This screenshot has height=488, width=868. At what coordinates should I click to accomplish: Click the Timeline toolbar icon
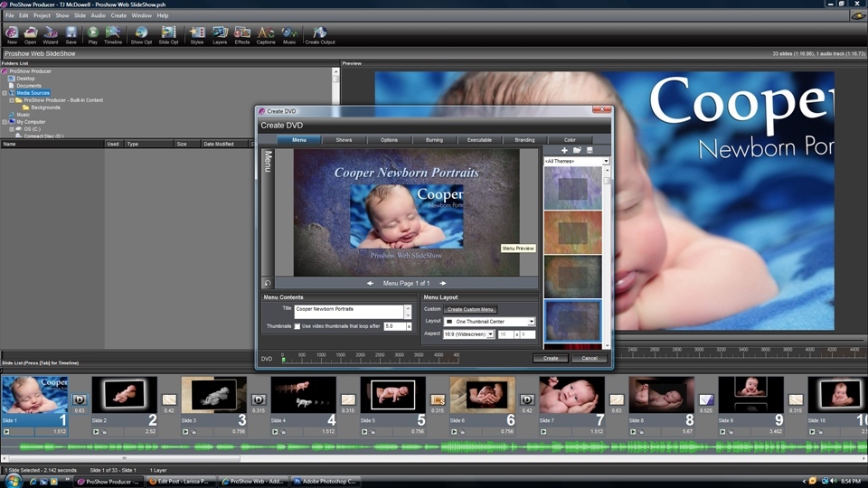click(x=113, y=35)
